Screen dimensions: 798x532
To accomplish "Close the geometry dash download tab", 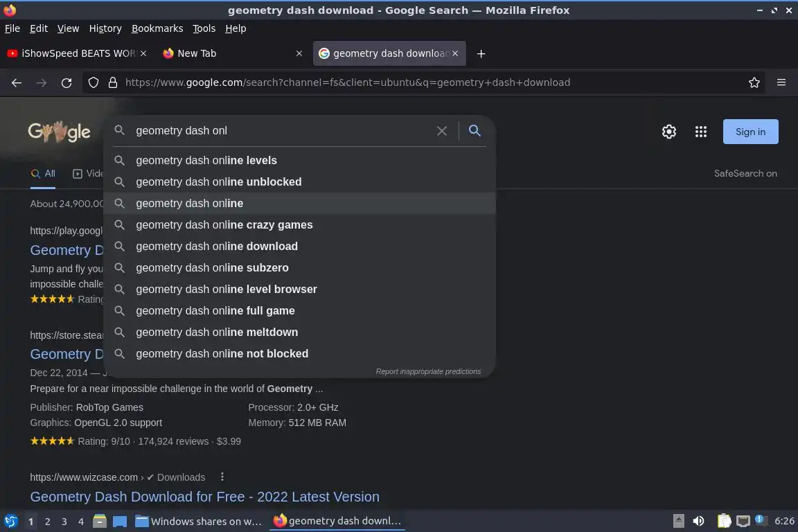I will click(455, 53).
